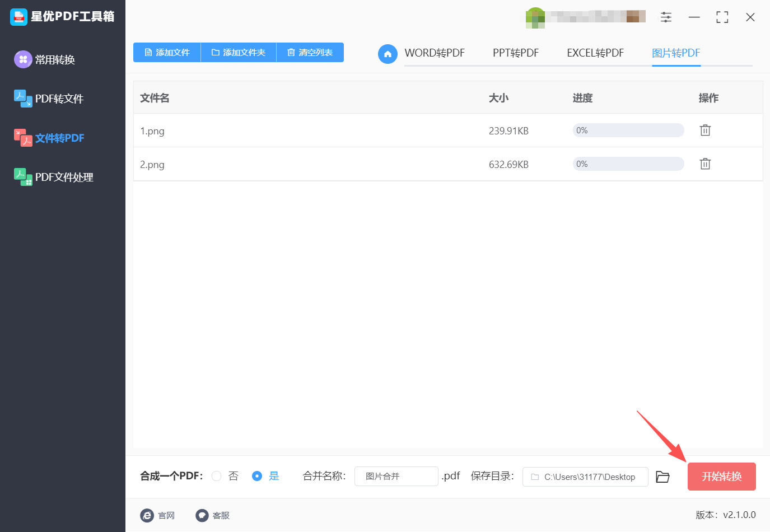Go to the home icon button
The image size is (770, 532).
(388, 54)
